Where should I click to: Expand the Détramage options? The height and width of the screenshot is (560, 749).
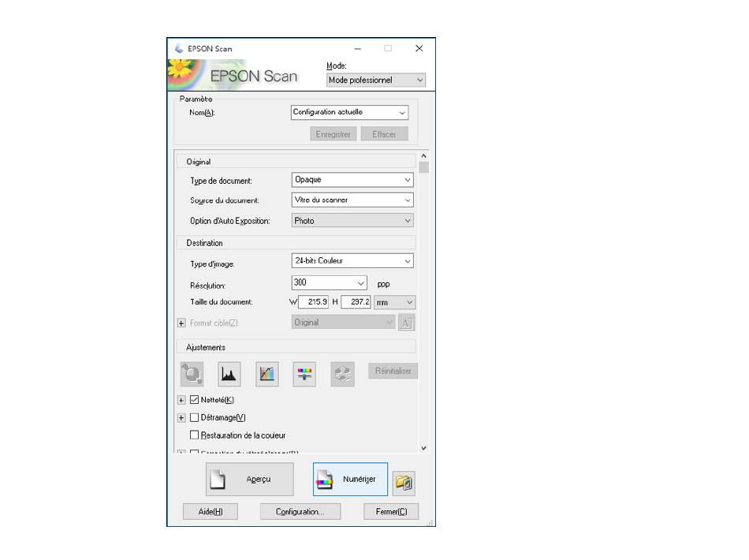point(181,417)
